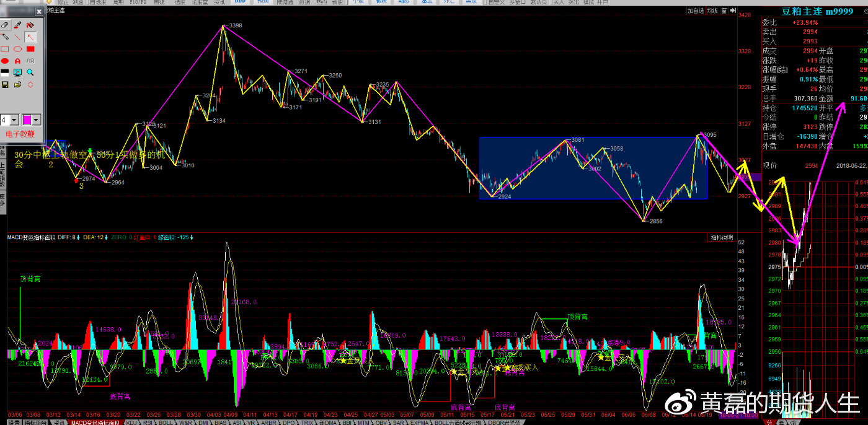Click the 电子教鞭 label
Viewport: 868px width, 425px height.
tap(20, 134)
